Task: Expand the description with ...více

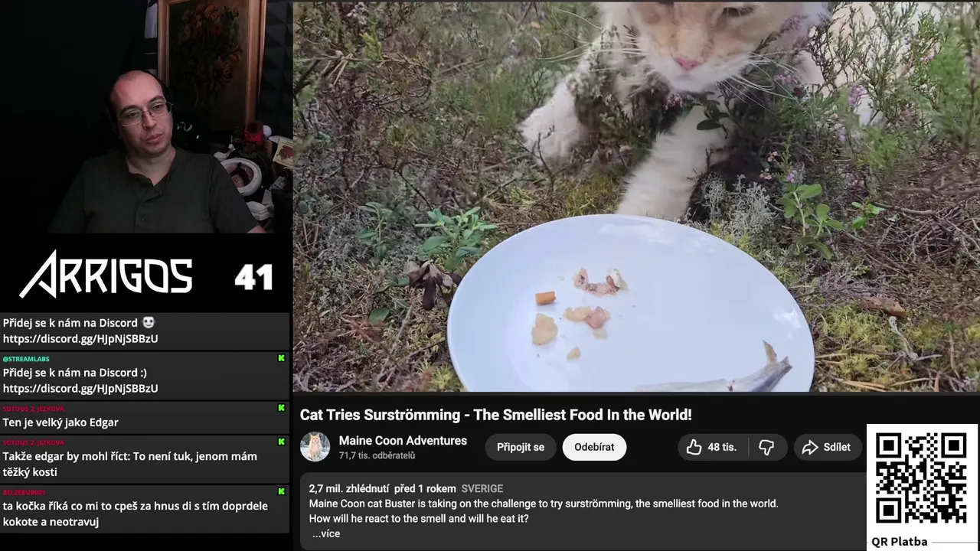Action: coord(326,533)
